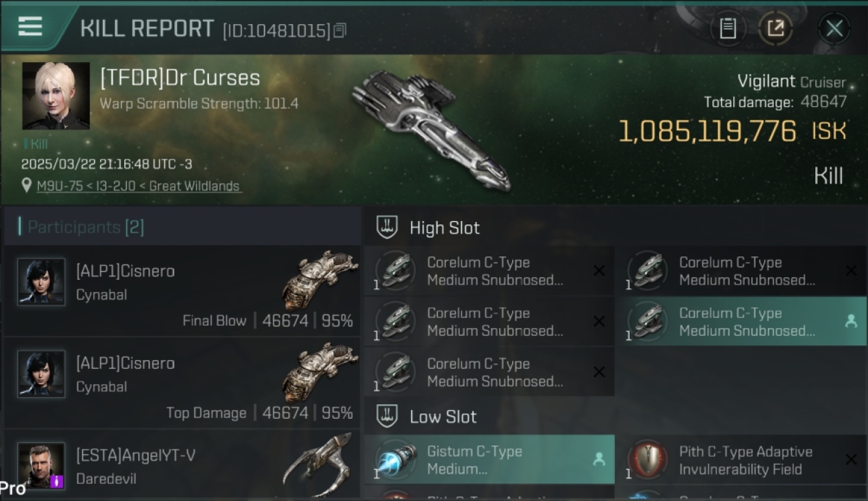Select Cisnero final blow portrait

coord(41,282)
